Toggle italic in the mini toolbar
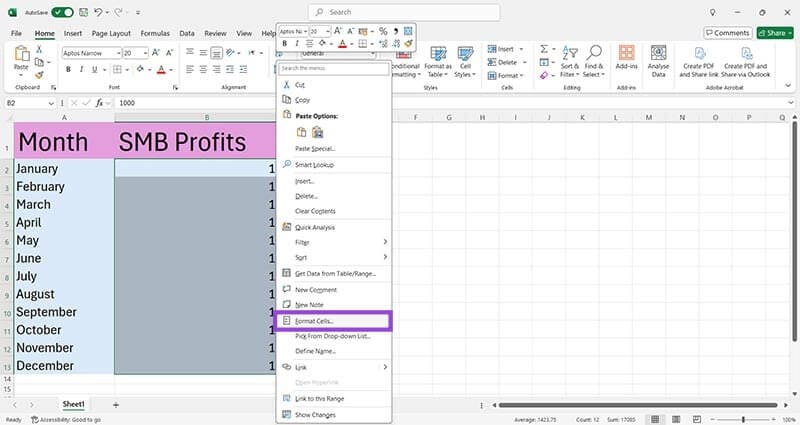This screenshot has height=425, width=800. tap(296, 44)
